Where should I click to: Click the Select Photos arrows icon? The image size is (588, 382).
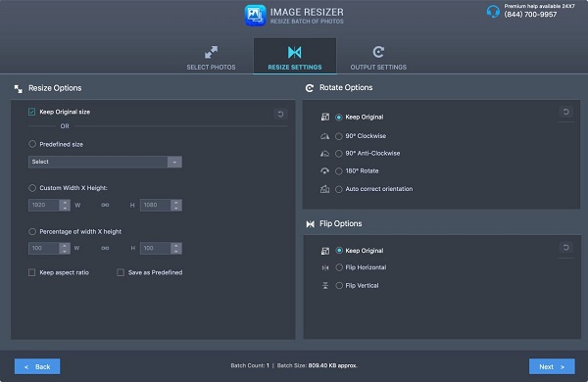click(x=211, y=52)
